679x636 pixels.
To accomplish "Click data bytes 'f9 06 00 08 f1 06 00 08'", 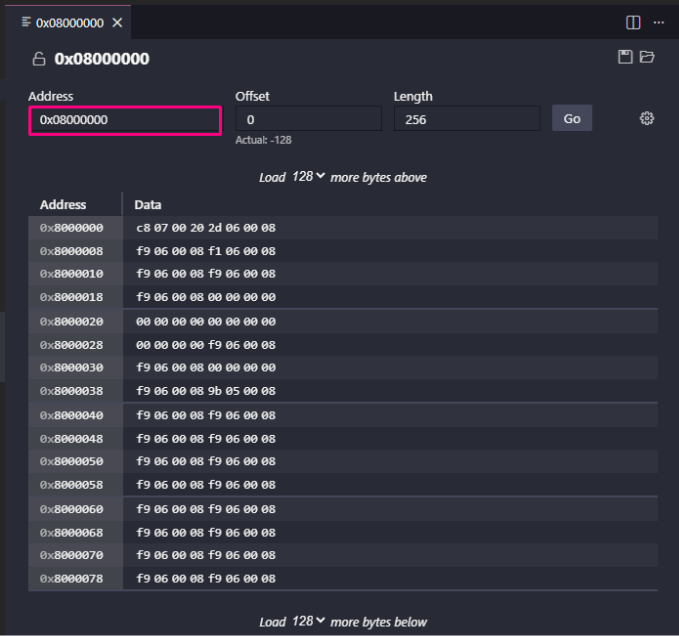I will click(206, 251).
